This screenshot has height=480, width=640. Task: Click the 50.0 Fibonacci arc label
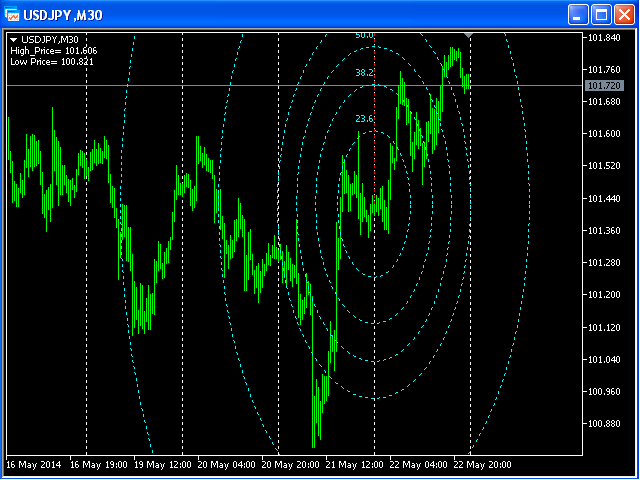[x=364, y=36]
